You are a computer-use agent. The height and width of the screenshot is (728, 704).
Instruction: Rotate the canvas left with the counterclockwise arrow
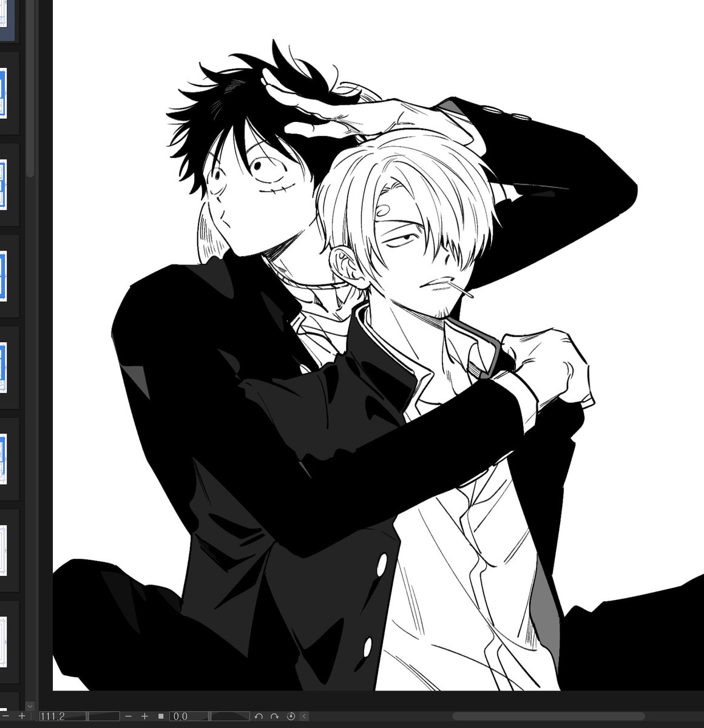[x=259, y=716]
